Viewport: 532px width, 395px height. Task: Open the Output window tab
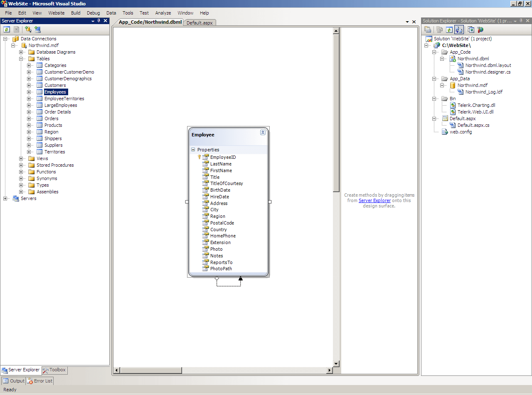coord(14,381)
